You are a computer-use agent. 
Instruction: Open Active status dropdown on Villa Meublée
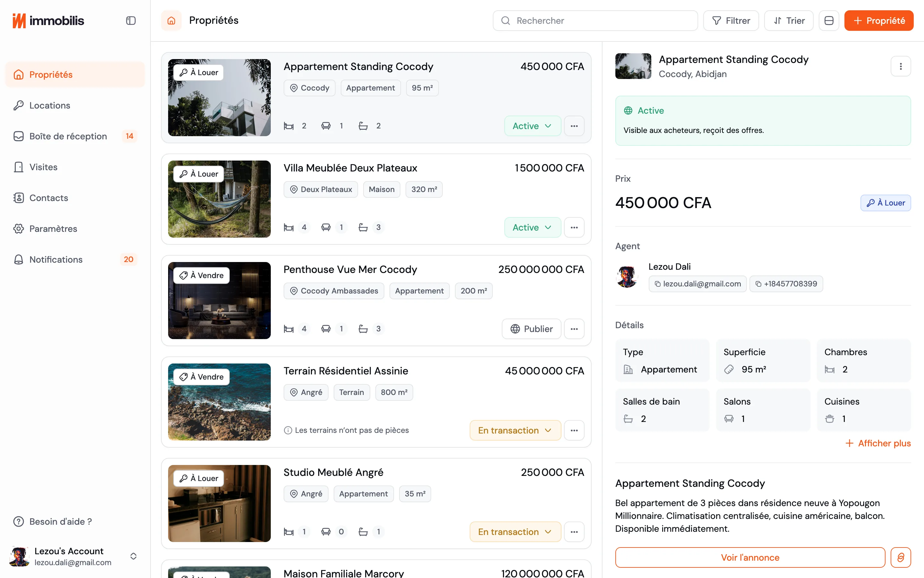click(x=532, y=227)
